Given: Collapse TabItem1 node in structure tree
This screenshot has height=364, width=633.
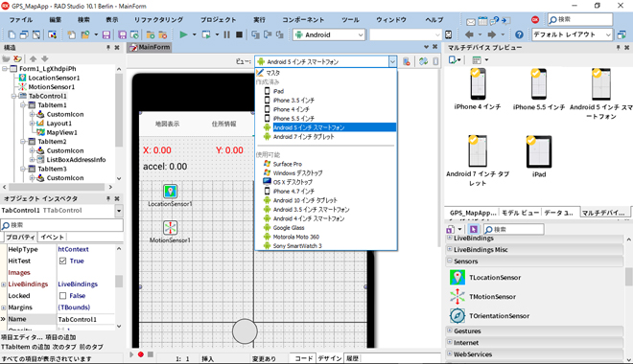Looking at the screenshot, I should pos(23,104).
